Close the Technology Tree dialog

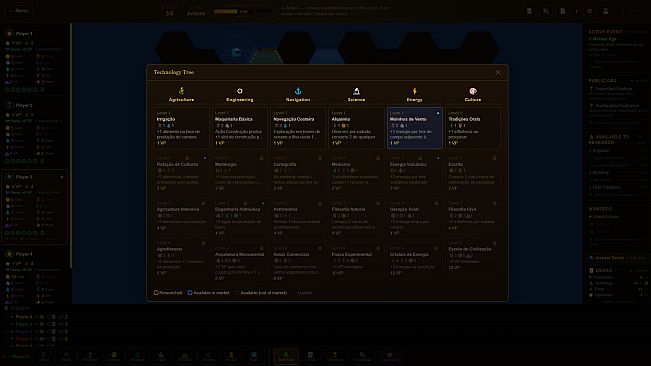498,72
